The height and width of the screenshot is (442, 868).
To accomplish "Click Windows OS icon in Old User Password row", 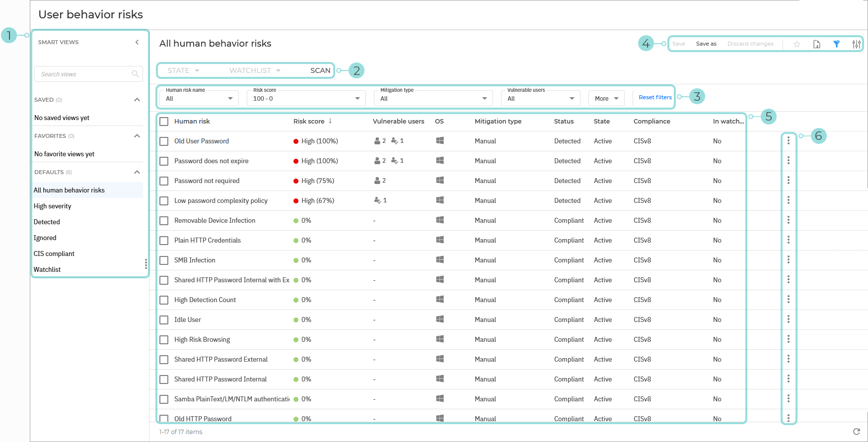I will pos(440,140).
